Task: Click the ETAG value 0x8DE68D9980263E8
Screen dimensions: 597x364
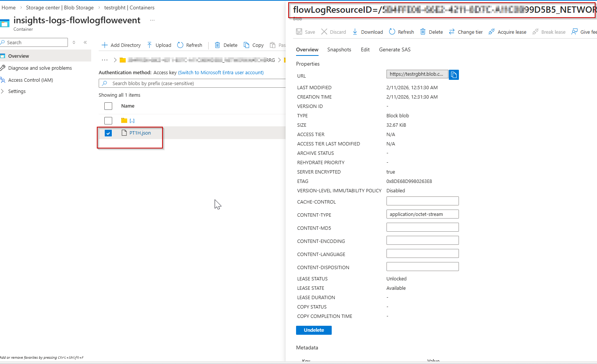Action: click(x=409, y=181)
